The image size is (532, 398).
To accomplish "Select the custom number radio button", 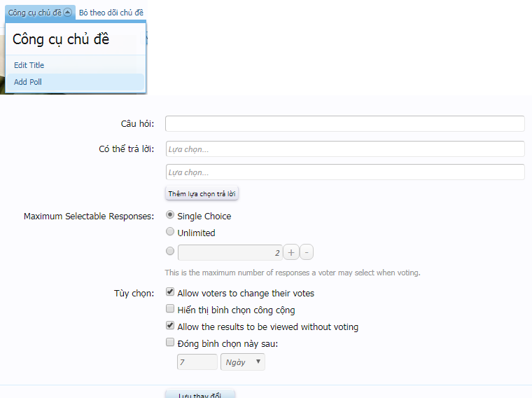I will (x=170, y=251).
